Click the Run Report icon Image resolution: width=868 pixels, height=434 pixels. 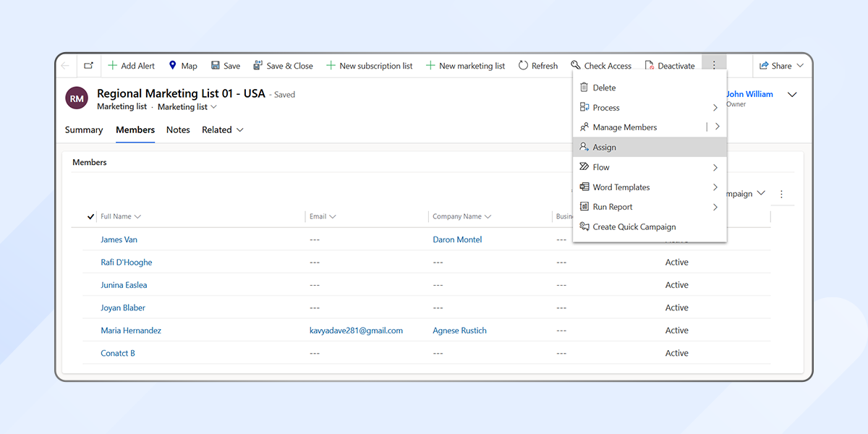pos(584,207)
